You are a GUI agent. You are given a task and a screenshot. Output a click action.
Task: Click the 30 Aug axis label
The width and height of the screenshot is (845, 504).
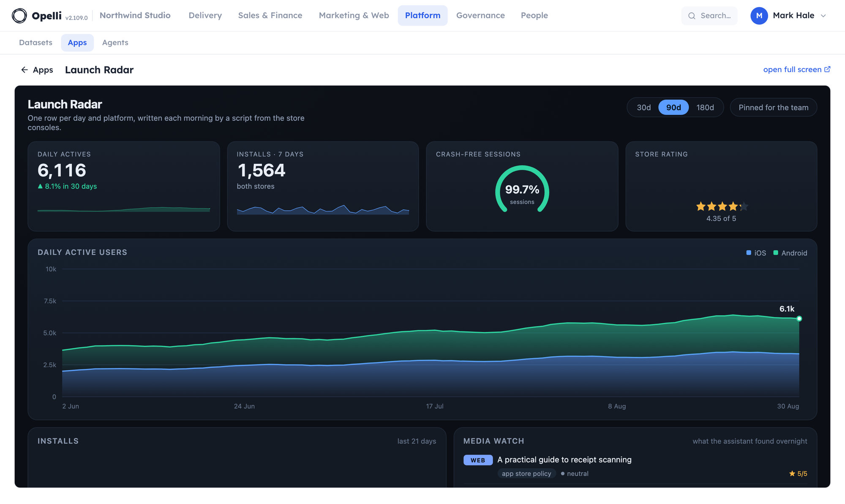(788, 406)
